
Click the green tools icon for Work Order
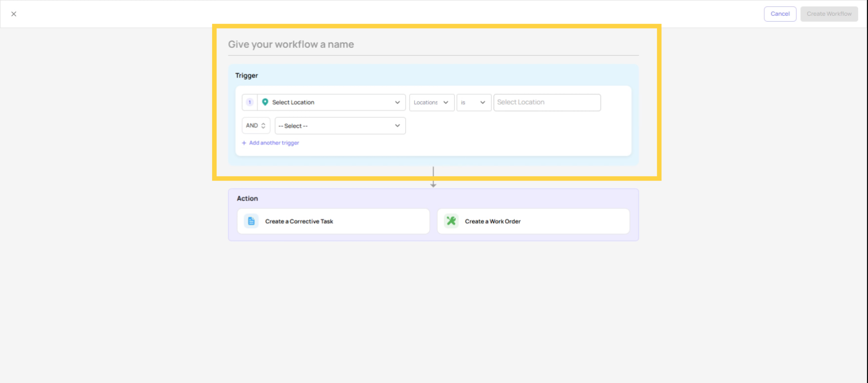click(x=451, y=221)
